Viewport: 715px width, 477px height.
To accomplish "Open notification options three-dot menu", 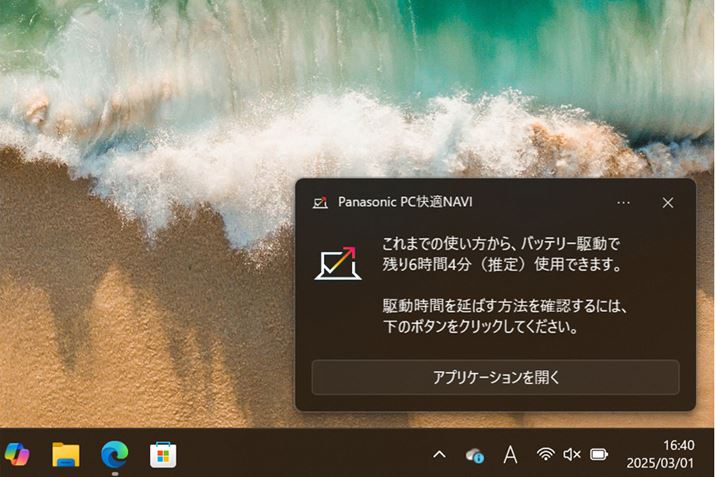I will [623, 203].
